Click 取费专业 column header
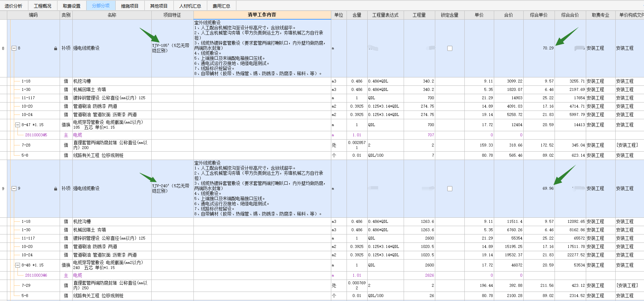 pyautogui.click(x=600, y=15)
